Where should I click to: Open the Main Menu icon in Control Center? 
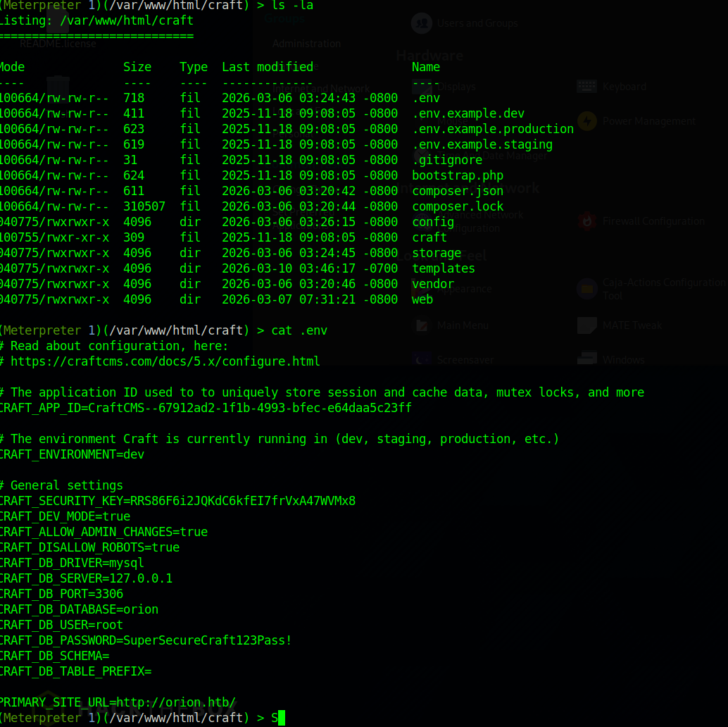pyautogui.click(x=422, y=325)
